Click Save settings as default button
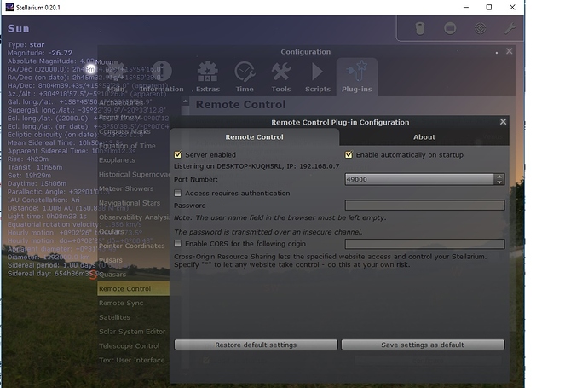 (422, 345)
